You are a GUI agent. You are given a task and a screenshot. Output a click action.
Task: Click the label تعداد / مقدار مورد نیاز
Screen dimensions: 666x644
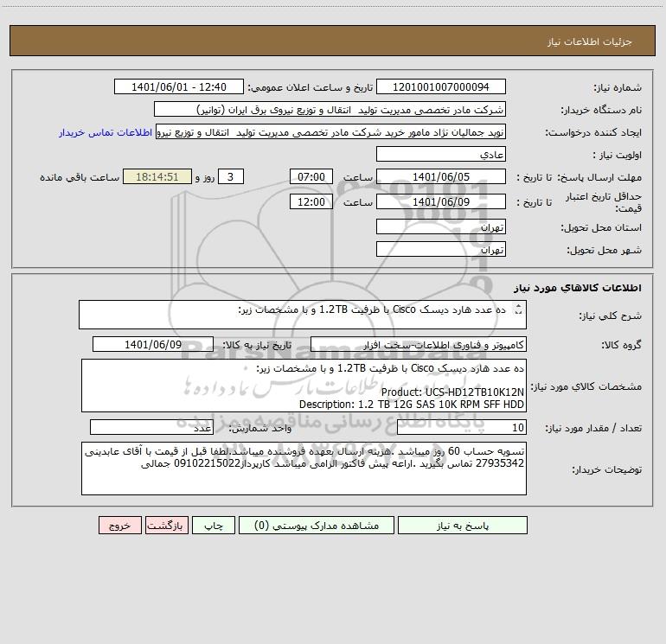pyautogui.click(x=593, y=428)
